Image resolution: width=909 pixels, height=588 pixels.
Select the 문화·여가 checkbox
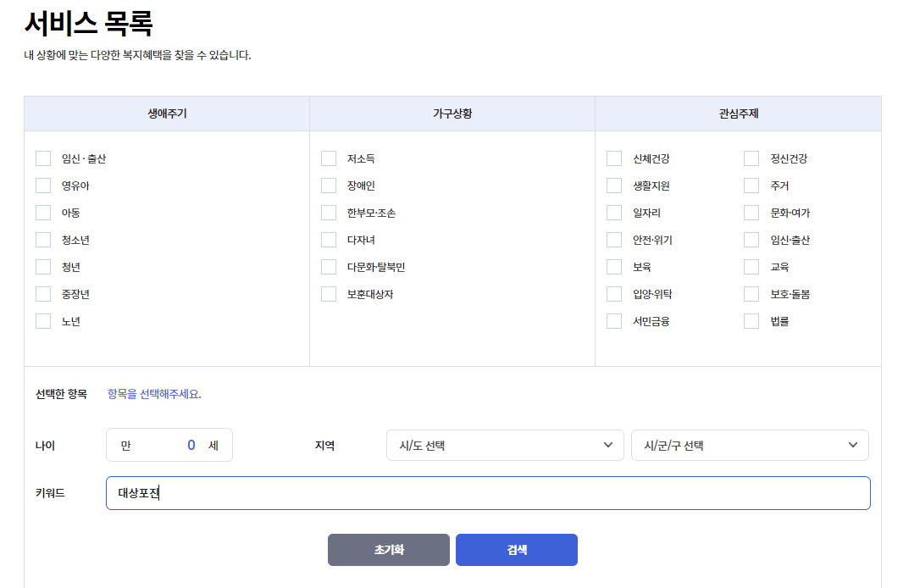pos(752,213)
